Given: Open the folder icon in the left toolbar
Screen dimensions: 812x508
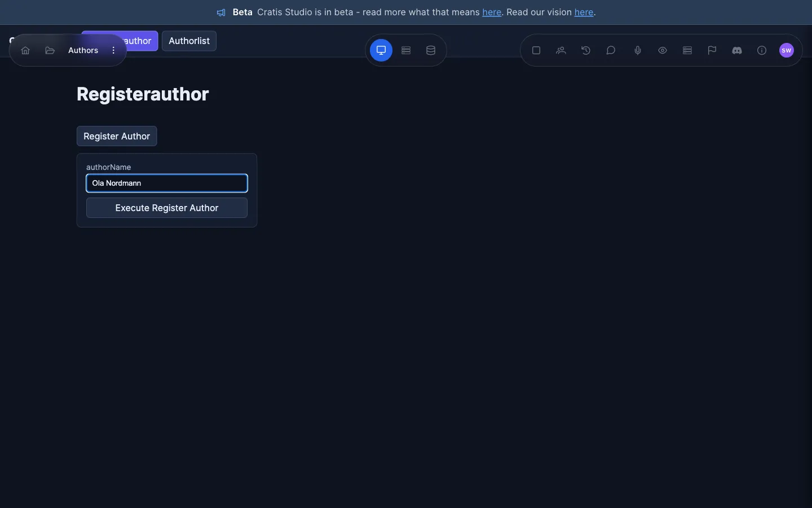Looking at the screenshot, I should coord(50,50).
